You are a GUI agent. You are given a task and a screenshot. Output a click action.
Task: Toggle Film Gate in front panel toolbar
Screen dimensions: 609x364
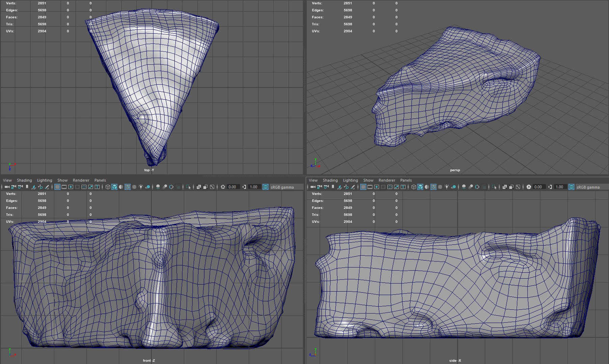tap(64, 187)
